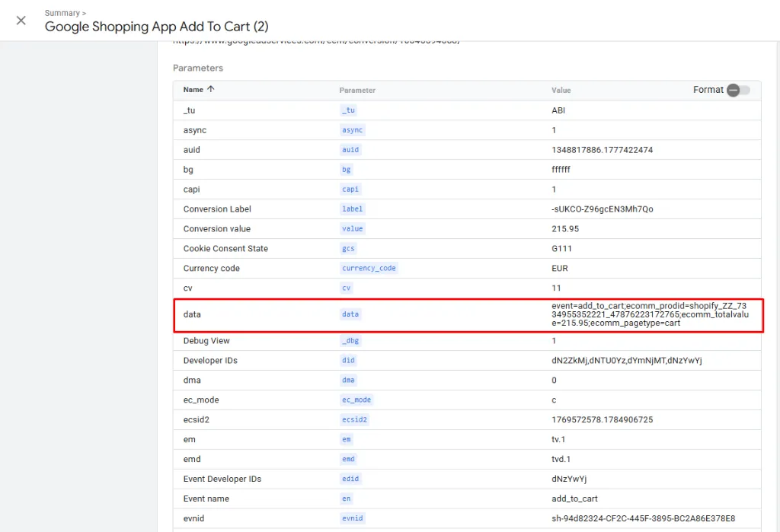
Task: Select the emd parameter chip
Action: [348, 459]
